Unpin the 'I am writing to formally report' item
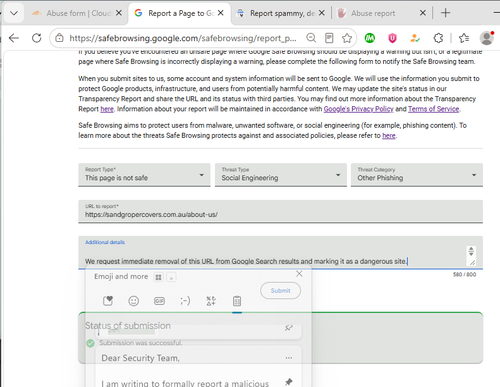The image size is (500, 387). (289, 382)
